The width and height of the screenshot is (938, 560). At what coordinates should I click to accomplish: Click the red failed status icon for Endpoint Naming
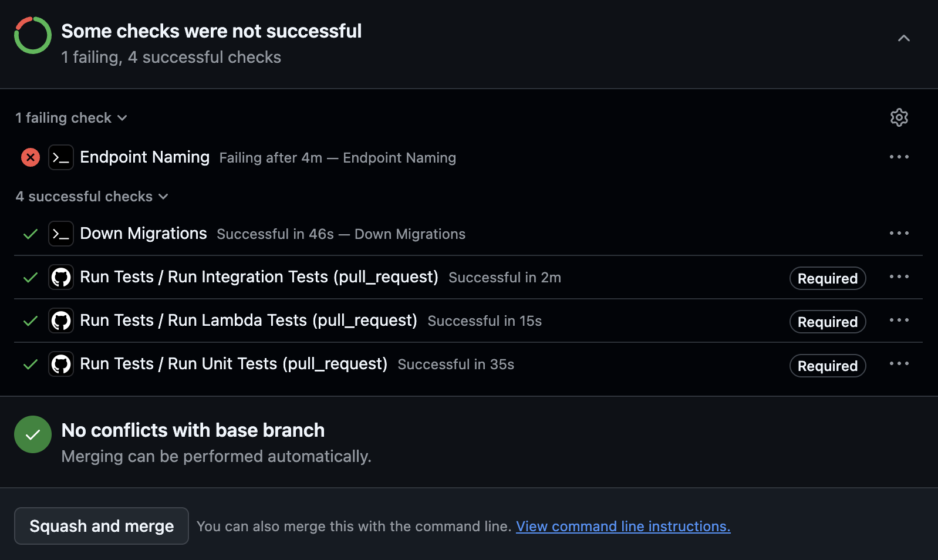pyautogui.click(x=31, y=157)
